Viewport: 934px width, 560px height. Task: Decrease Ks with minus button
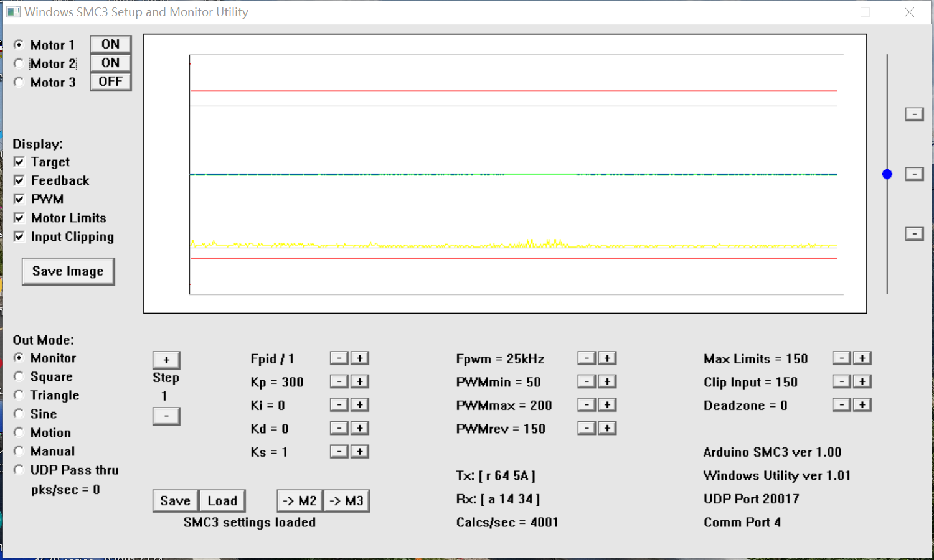point(339,451)
